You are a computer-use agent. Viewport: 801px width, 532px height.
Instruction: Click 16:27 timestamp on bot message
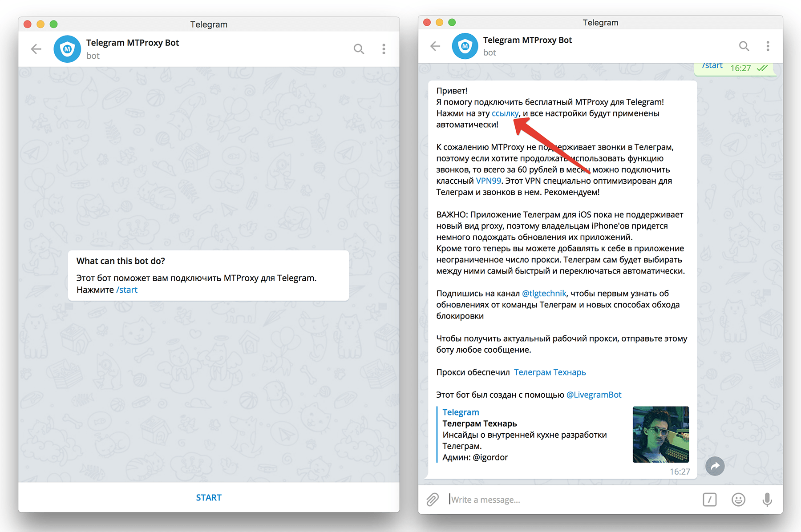coord(680,472)
